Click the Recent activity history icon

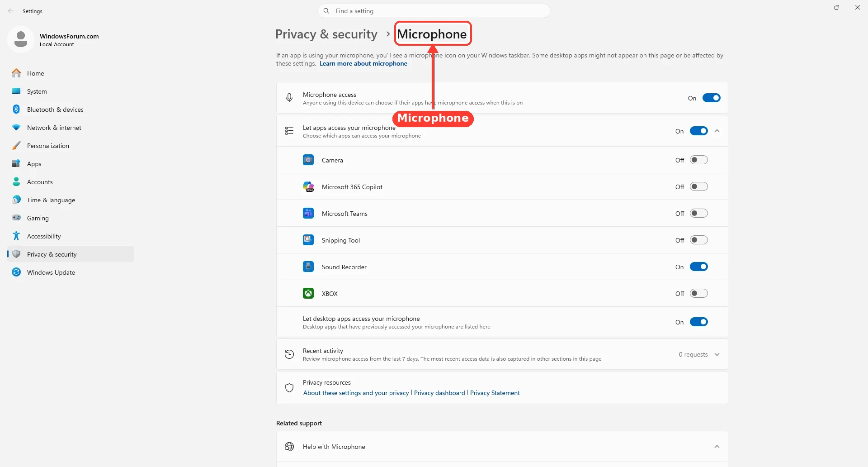click(x=289, y=354)
